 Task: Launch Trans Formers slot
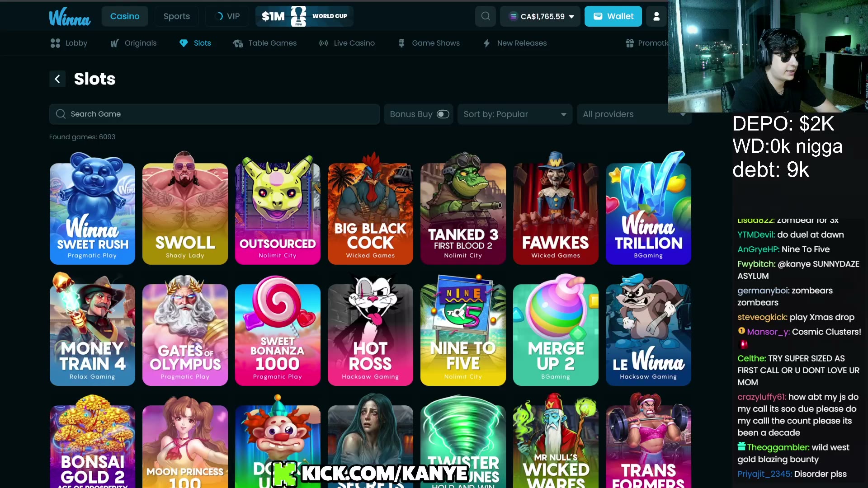tap(648, 441)
